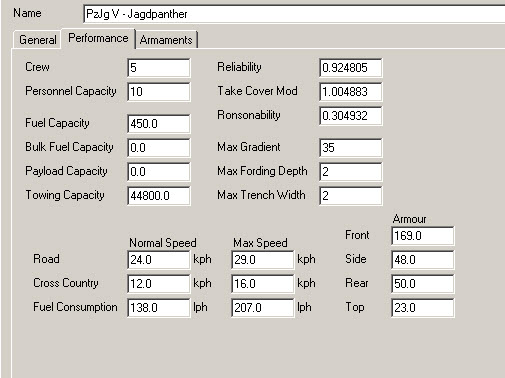Click the Crew input field
The width and height of the screenshot is (505, 378).
[x=159, y=68]
